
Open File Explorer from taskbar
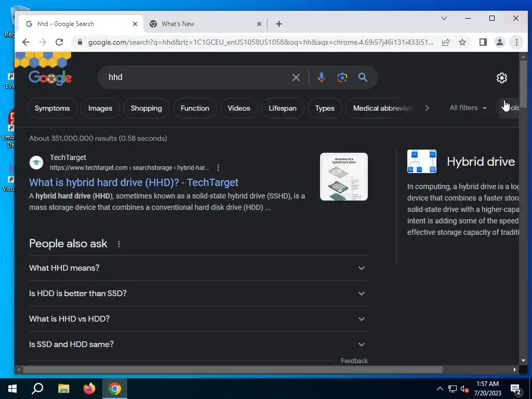pos(63,389)
